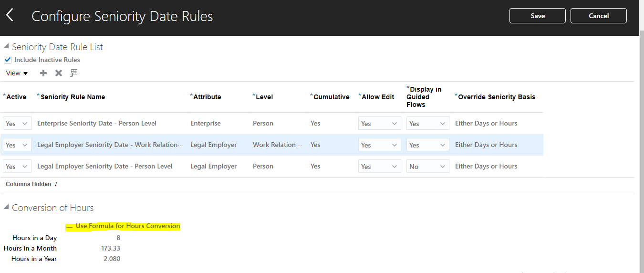Click the Cancel button

pos(599,16)
